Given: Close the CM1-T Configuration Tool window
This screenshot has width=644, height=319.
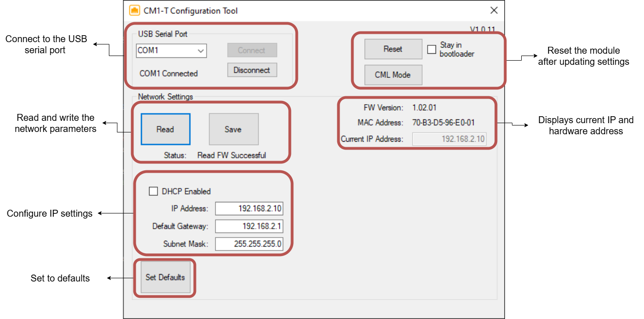Looking at the screenshot, I should 494,11.
